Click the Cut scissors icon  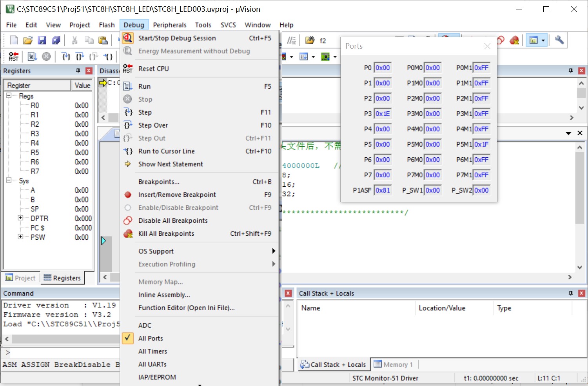[x=74, y=40]
